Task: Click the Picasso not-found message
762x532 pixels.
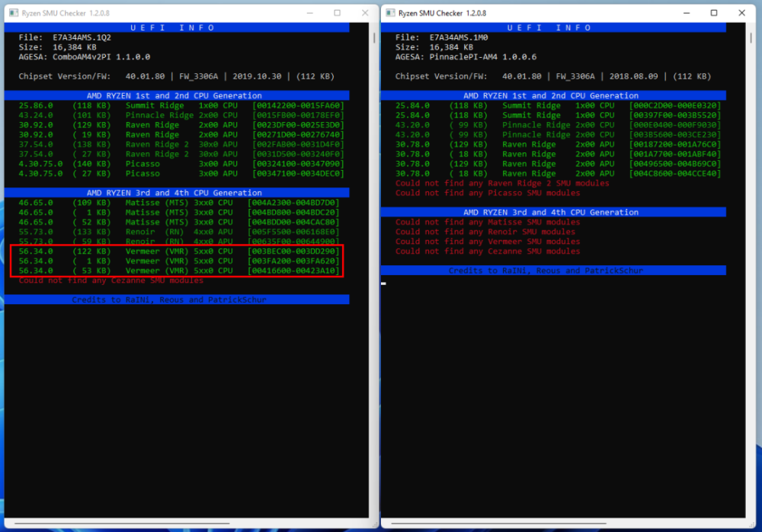Action: click(488, 193)
